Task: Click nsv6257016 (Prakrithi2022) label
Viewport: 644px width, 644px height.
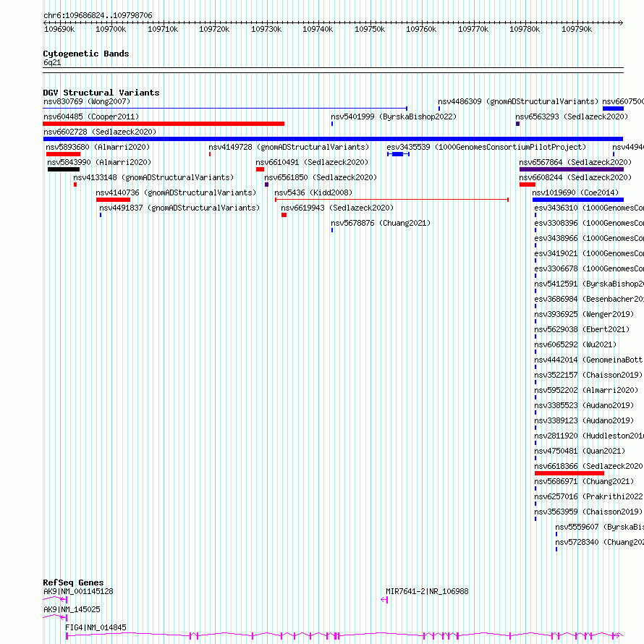Action: point(589,496)
